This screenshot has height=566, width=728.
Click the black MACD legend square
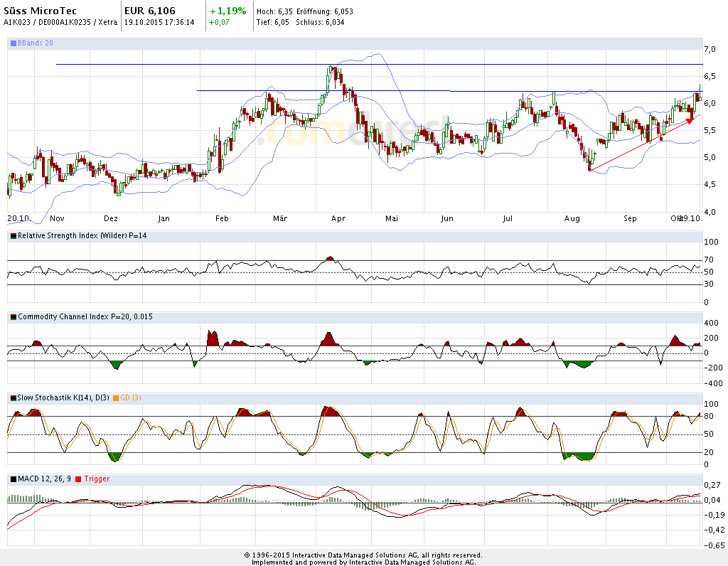13,479
